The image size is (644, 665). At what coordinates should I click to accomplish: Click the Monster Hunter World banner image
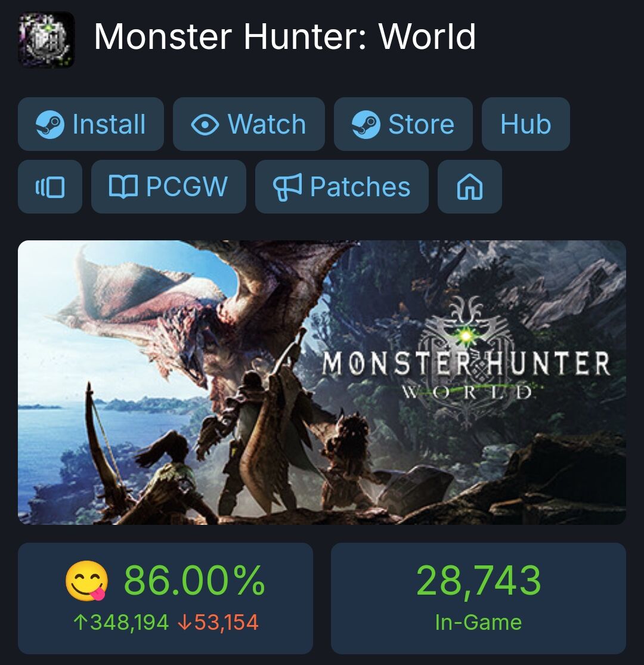click(322, 382)
